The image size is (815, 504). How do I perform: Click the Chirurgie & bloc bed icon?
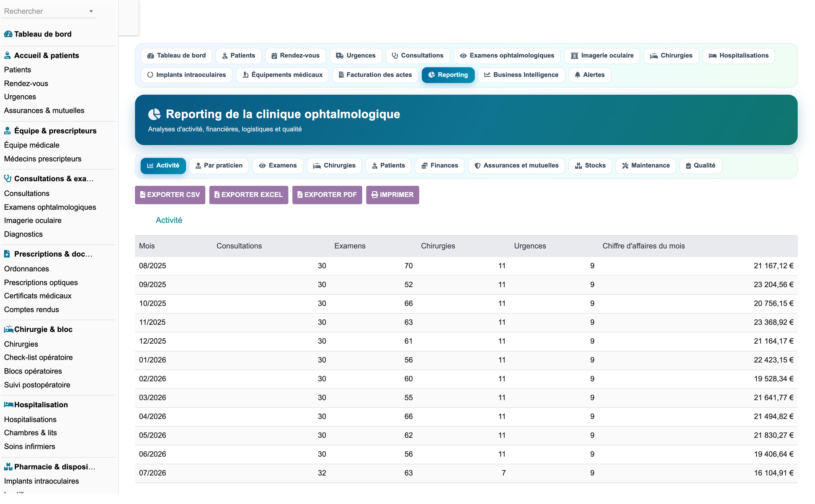pyautogui.click(x=8, y=329)
